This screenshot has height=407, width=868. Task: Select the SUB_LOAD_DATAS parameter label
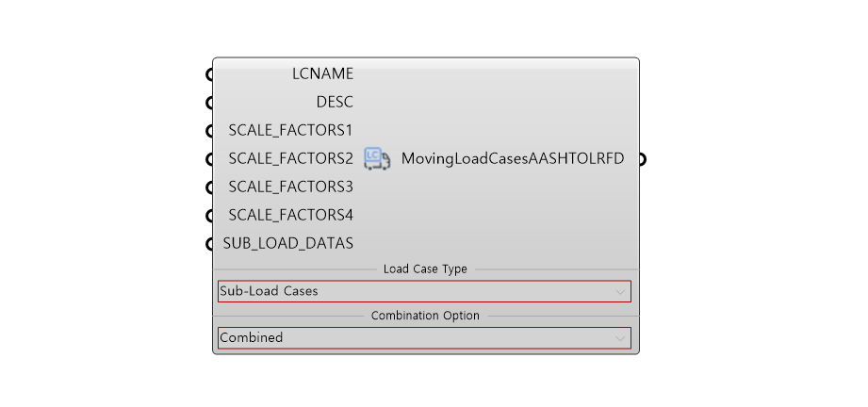287,243
